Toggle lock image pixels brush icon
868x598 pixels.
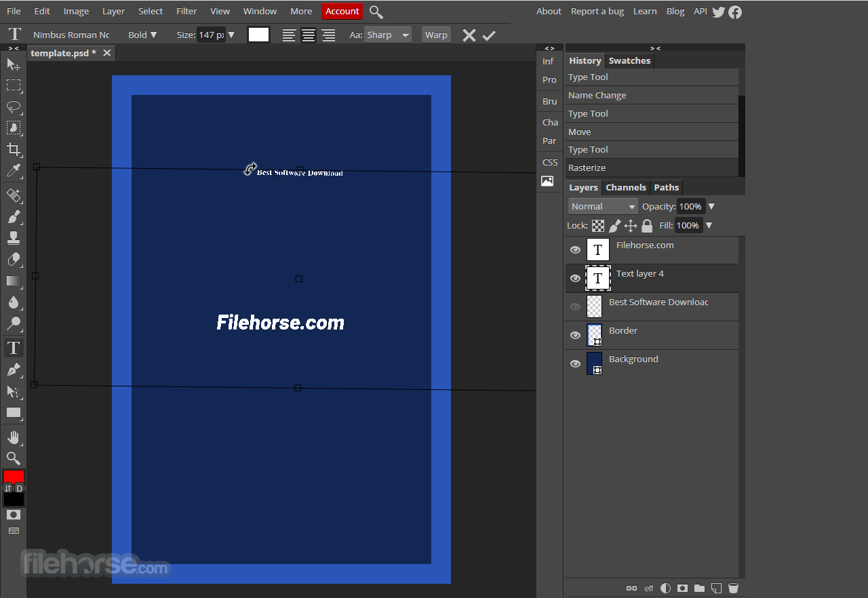(x=615, y=226)
